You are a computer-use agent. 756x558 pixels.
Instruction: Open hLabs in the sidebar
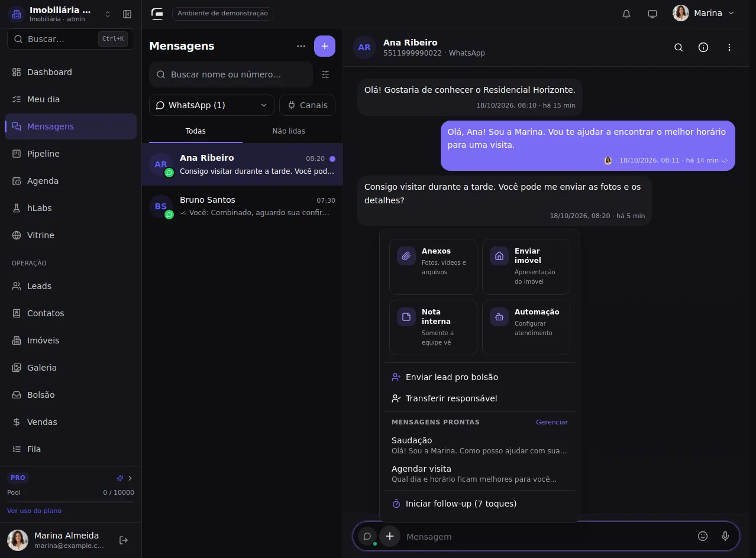70,208
